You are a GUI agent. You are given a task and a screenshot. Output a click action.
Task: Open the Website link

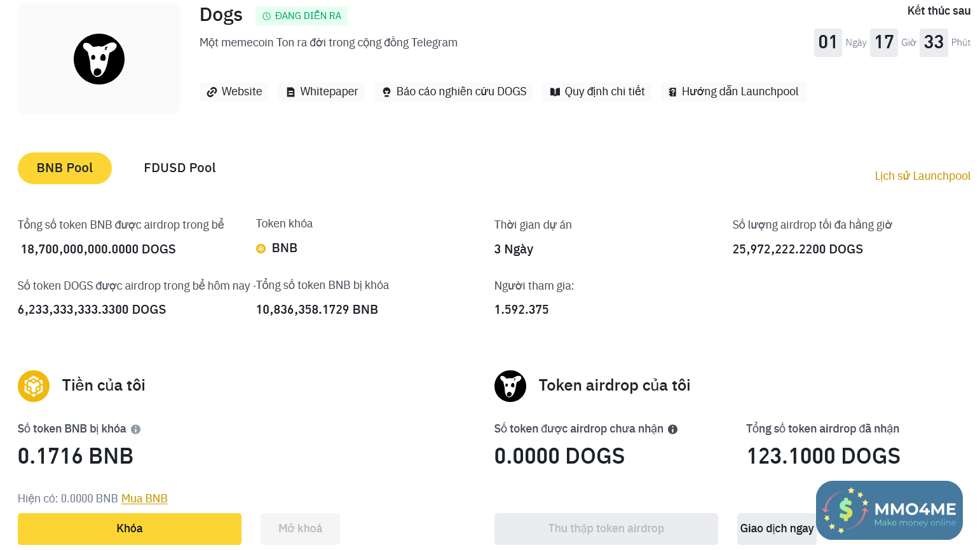point(234,91)
